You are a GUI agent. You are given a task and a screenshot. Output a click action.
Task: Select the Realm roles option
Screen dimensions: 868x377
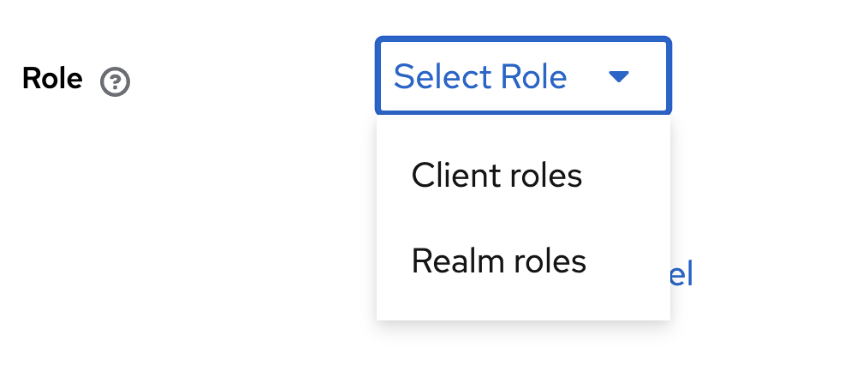pyautogui.click(x=498, y=260)
